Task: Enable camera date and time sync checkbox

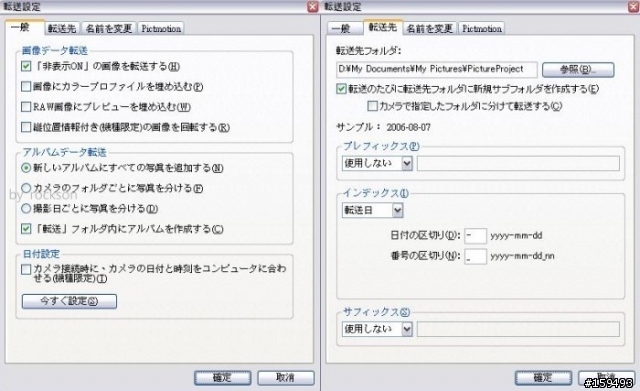Action: [x=26, y=269]
